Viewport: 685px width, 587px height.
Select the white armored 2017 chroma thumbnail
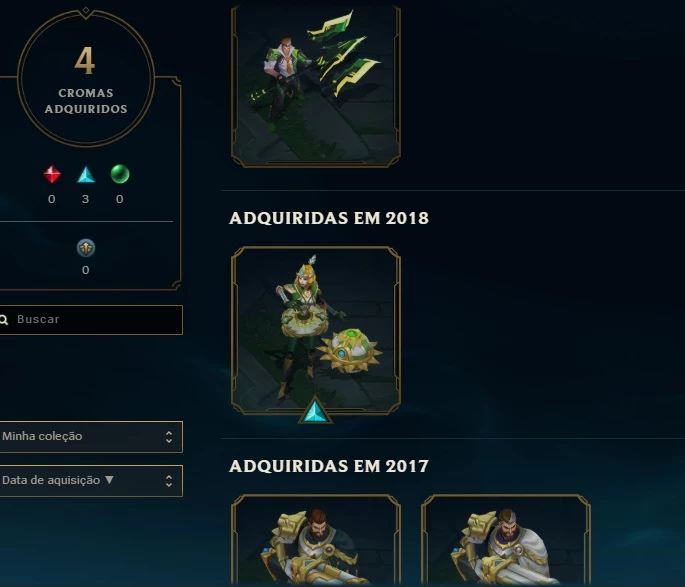505,540
